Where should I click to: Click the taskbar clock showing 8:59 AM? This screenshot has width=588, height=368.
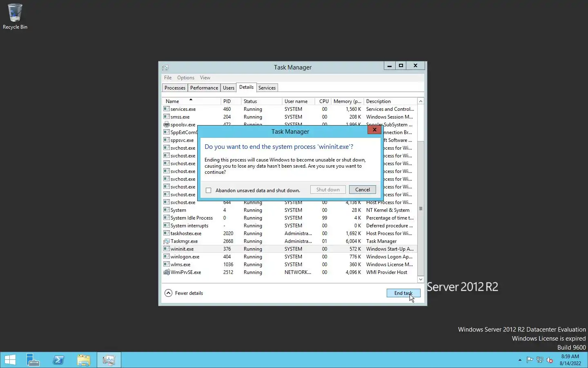point(570,360)
